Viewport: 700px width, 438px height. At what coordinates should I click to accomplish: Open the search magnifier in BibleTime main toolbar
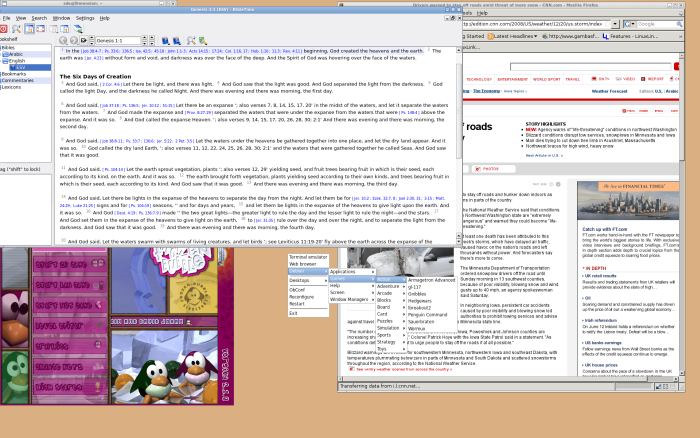click(17, 29)
